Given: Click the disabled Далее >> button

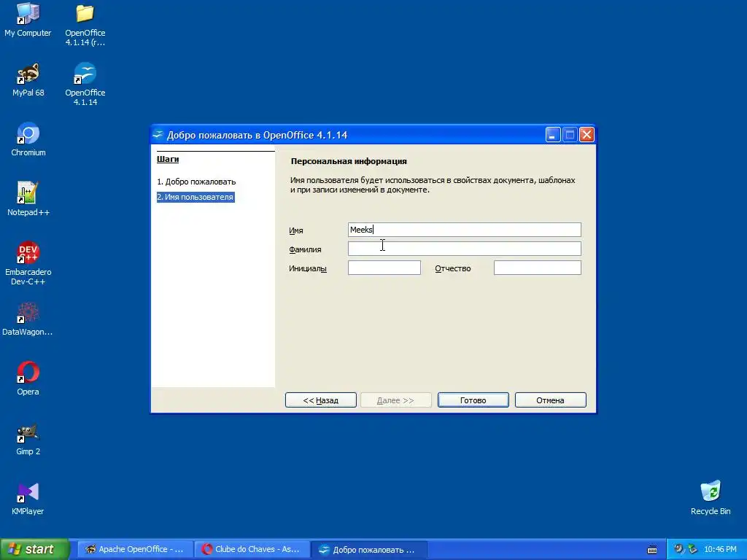Looking at the screenshot, I should (x=396, y=400).
